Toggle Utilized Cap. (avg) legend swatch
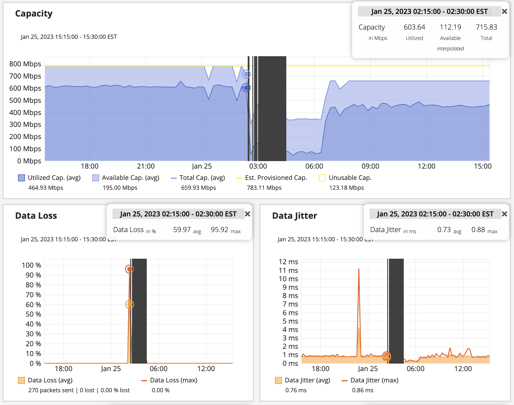Screen dimensions: 514x405 (x=21, y=178)
